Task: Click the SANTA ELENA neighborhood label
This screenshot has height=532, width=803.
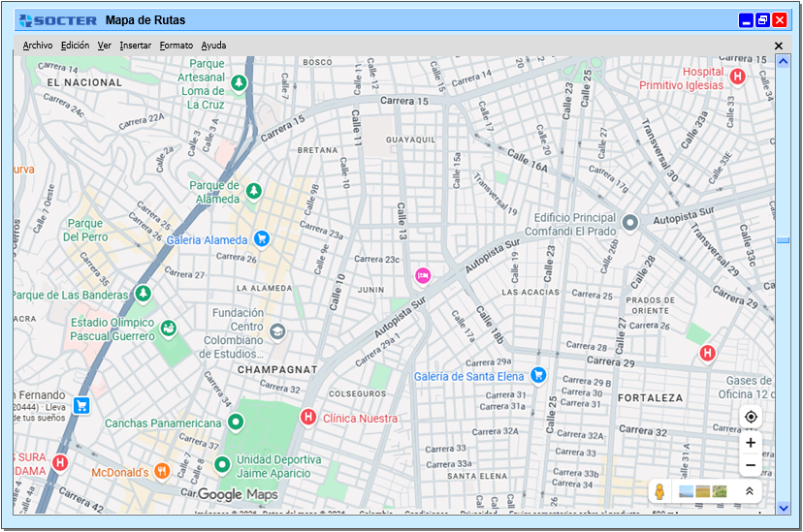Action: tap(477, 476)
